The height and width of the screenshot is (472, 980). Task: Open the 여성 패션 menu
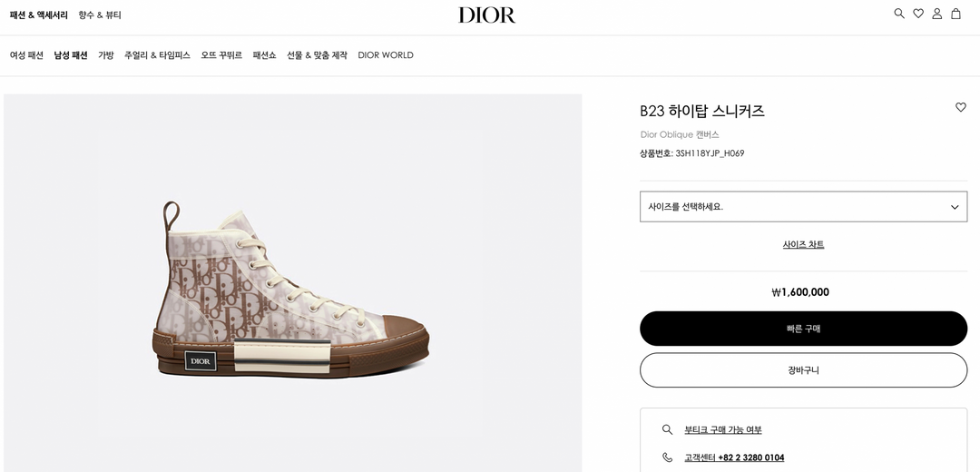[26, 55]
